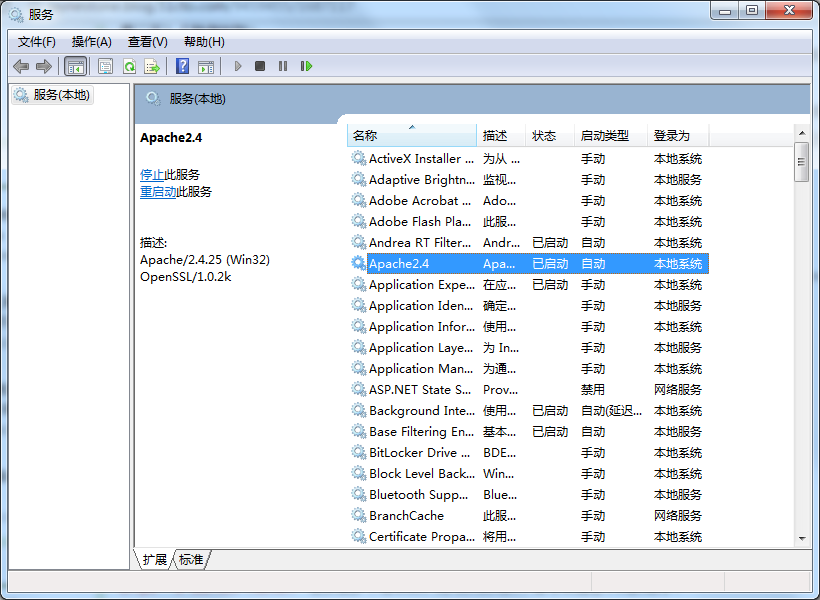Select the Application Layer Gateway service name
The height and width of the screenshot is (600, 820).
pyautogui.click(x=421, y=347)
